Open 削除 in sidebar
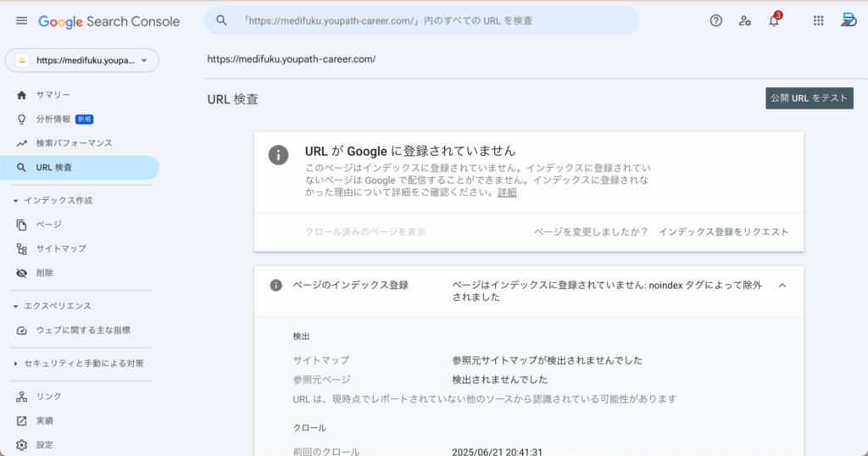The height and width of the screenshot is (456, 868). pos(80,273)
